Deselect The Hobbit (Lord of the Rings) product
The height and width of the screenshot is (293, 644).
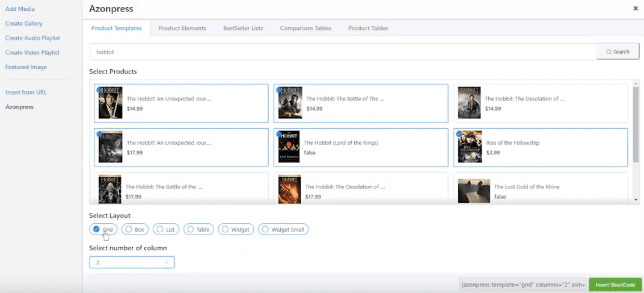point(361,147)
